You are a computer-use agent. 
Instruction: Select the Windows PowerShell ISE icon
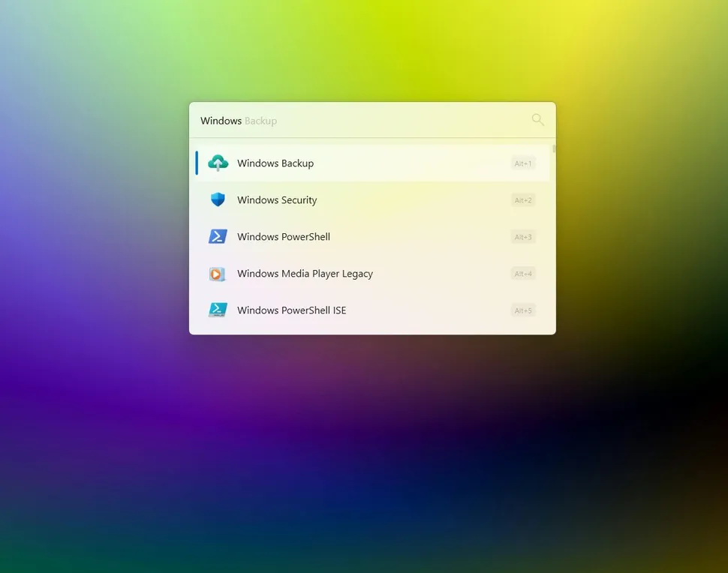point(218,310)
